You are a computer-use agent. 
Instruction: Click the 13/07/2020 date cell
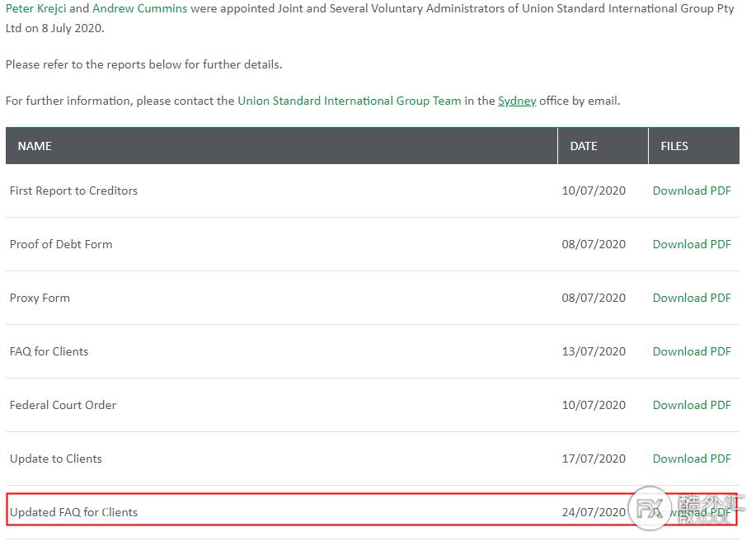pyautogui.click(x=594, y=351)
